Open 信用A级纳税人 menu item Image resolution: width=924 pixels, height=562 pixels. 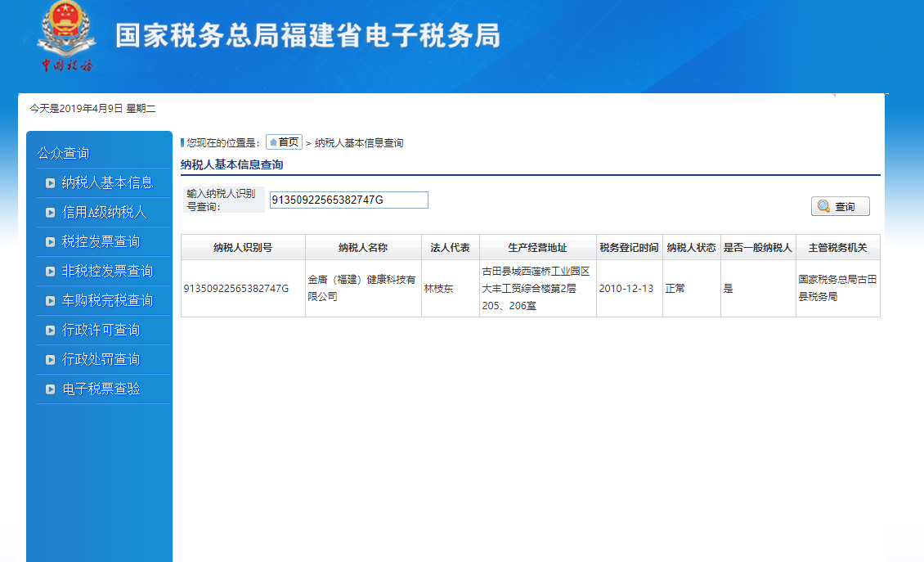[x=104, y=213]
